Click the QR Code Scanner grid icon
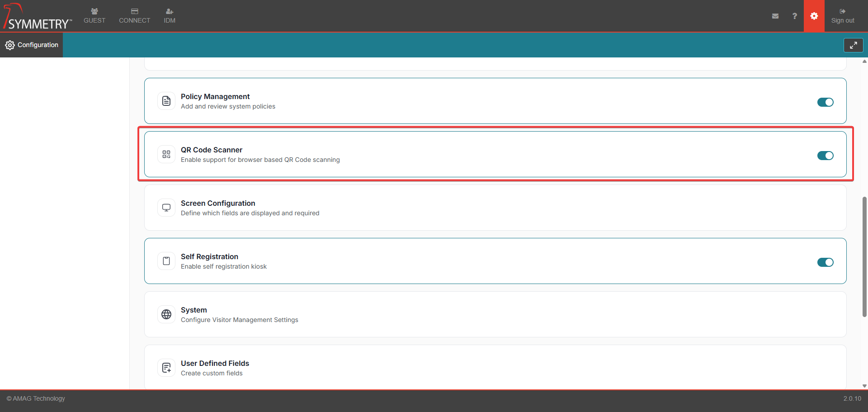This screenshot has height=412, width=868. (x=166, y=154)
